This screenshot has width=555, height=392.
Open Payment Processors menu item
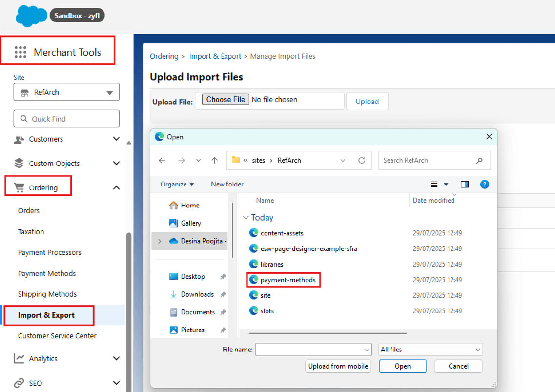50,252
